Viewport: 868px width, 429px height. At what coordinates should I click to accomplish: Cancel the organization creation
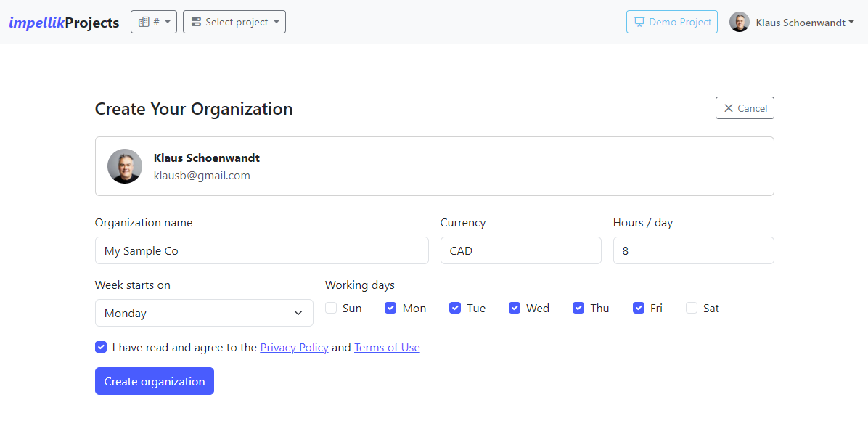pyautogui.click(x=745, y=108)
